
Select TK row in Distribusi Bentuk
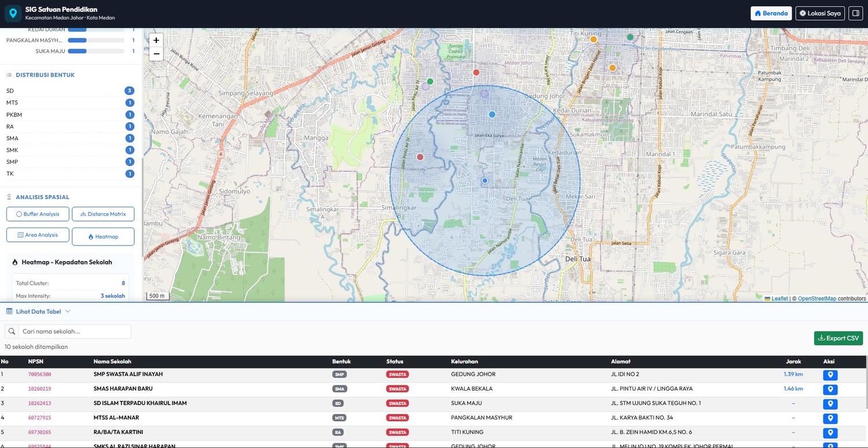[70, 174]
